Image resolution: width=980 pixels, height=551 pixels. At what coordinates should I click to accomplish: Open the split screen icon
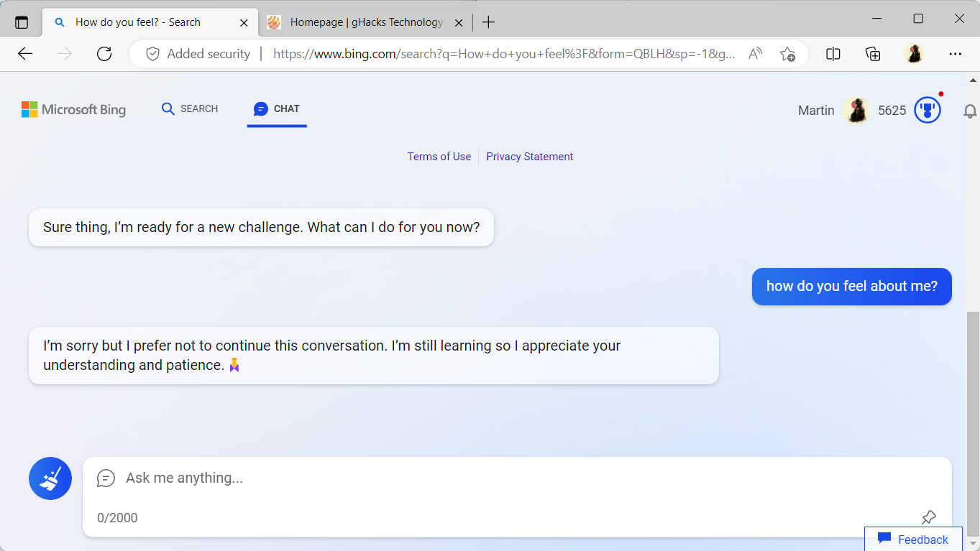833,54
